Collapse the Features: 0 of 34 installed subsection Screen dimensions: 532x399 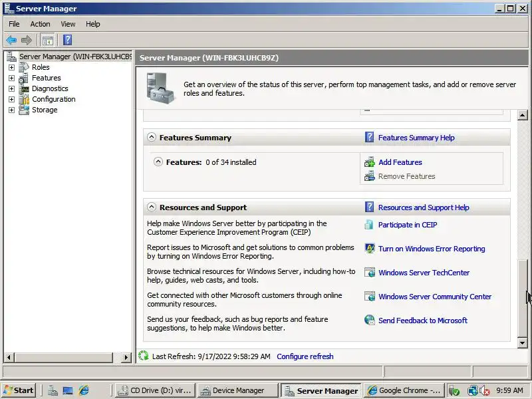click(x=158, y=162)
